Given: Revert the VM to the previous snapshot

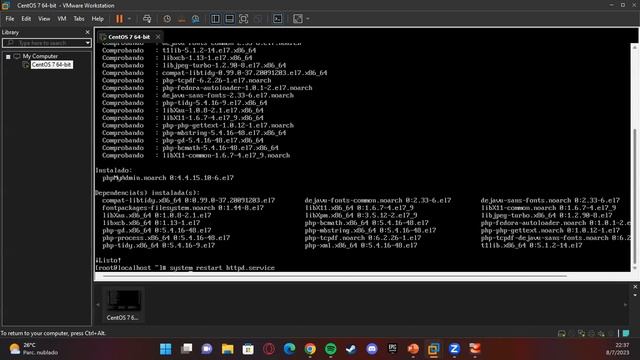Looking at the screenshot, I should (182, 19).
